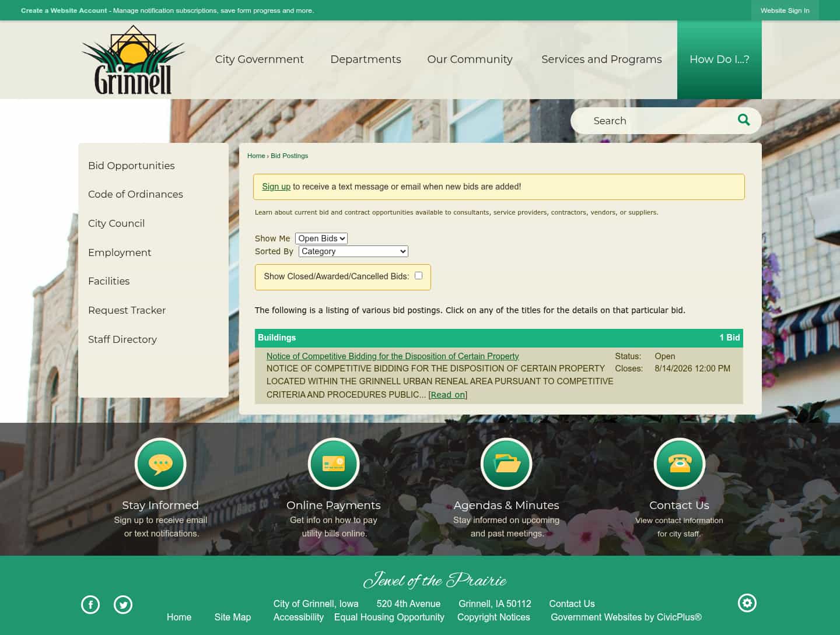The image size is (840, 635).
Task: Select Facilities in sidebar
Action: 108,281
